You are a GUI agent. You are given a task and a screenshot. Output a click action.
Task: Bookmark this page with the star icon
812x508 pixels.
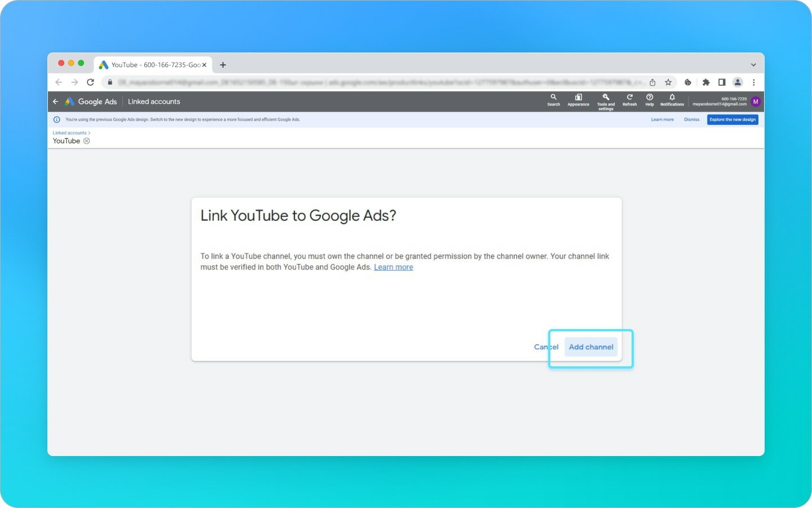[668, 82]
